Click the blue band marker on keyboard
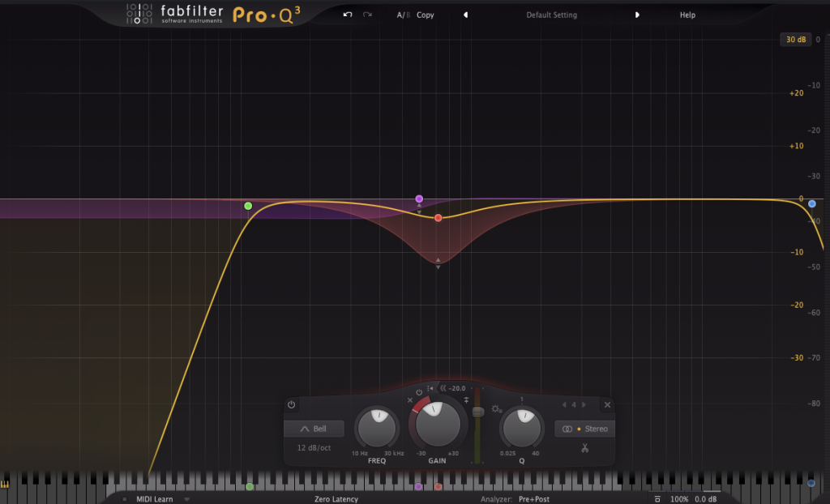 [x=811, y=483]
